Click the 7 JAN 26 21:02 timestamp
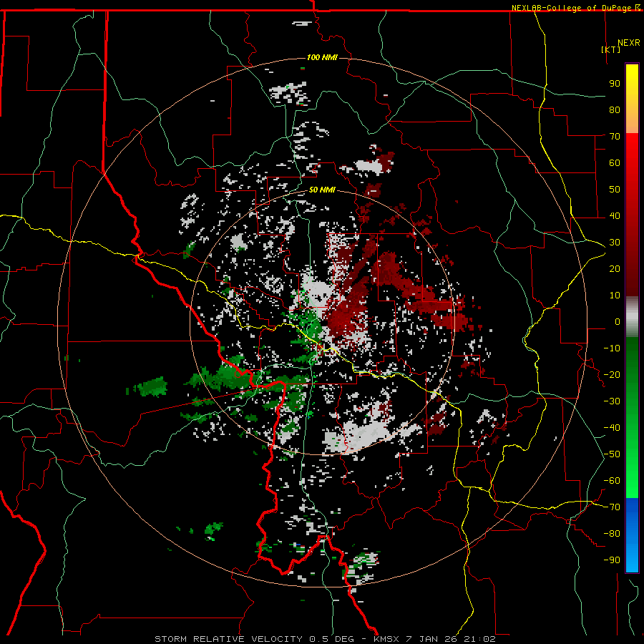Image resolution: width=644 pixels, height=644 pixels. (x=451, y=639)
